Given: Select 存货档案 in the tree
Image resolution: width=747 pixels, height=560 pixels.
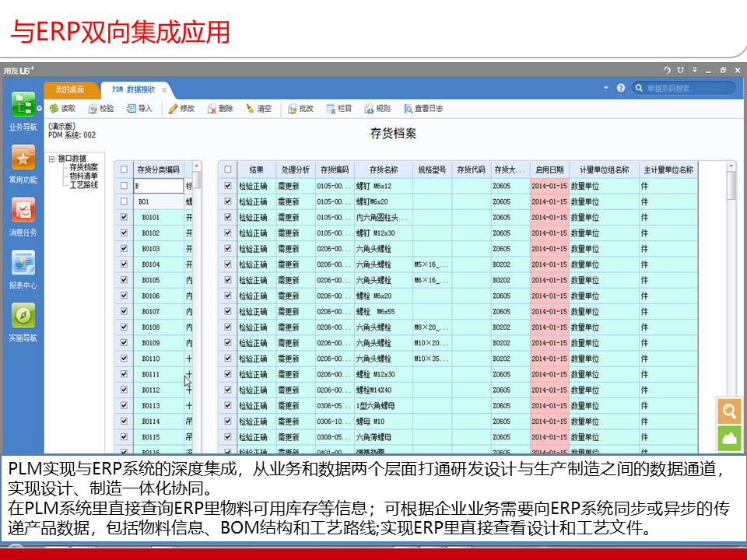Looking at the screenshot, I should click(83, 167).
